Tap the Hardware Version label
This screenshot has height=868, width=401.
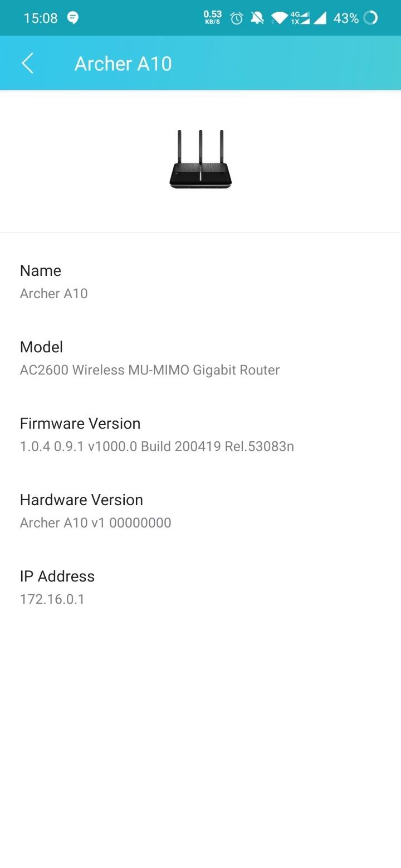pos(81,500)
